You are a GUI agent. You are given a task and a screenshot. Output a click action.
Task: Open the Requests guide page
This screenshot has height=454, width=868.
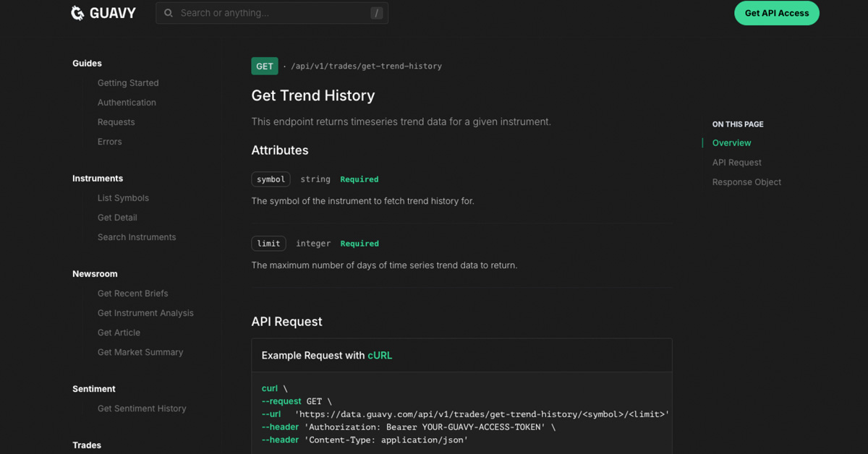(116, 122)
